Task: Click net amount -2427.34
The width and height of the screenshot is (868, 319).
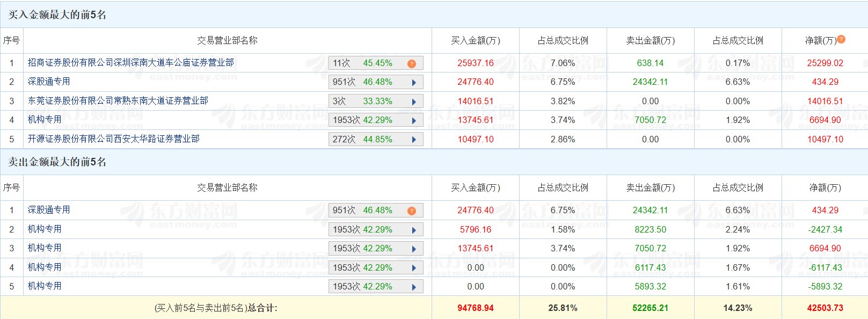Action: 825,229
